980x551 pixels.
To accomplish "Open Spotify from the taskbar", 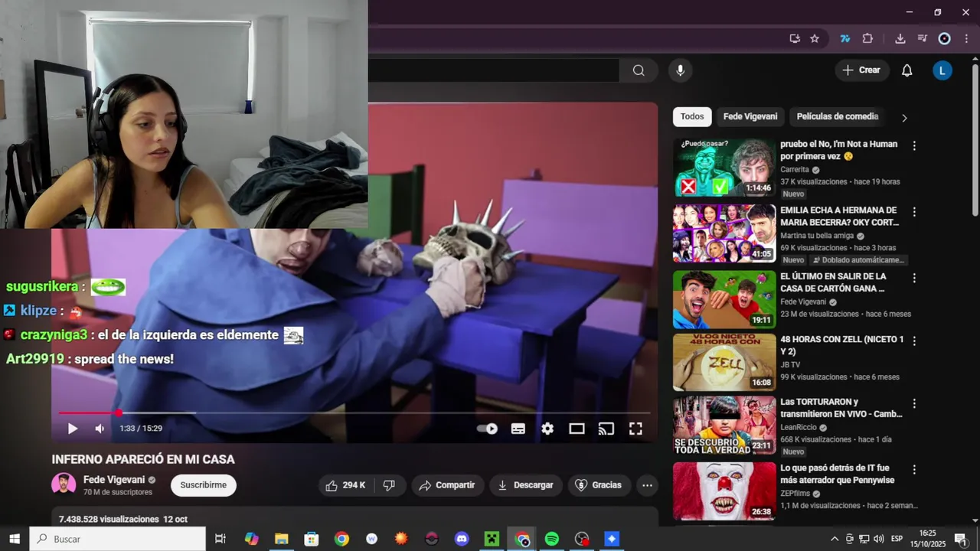I will point(551,539).
